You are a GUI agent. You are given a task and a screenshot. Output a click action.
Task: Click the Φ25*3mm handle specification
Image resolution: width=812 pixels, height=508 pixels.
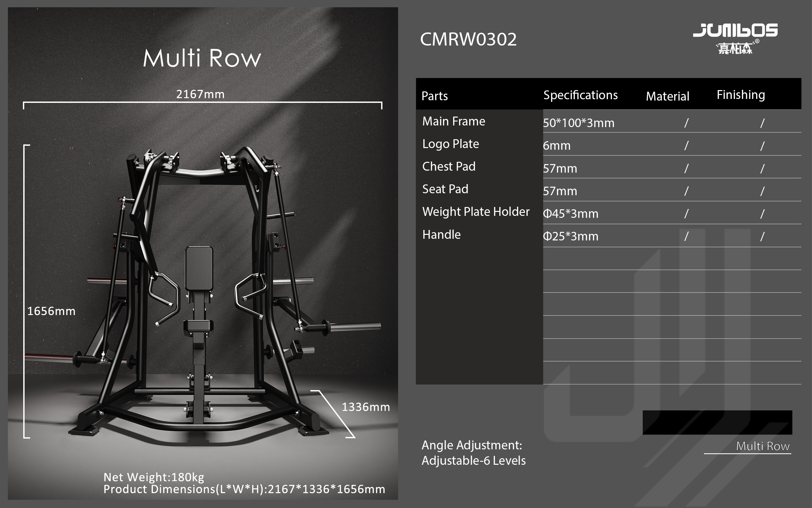[570, 236]
